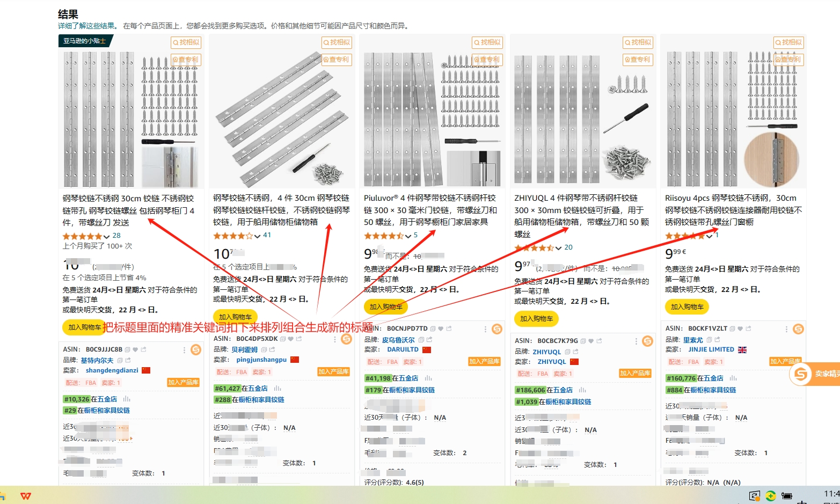Open the ZHIYUQL 4 件钢琴带 product title
The image size is (840, 504).
point(582,216)
